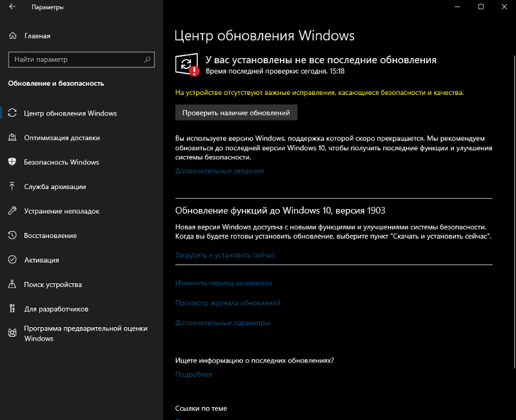Click the yellow missing-security-fixes warning text
516x420 pixels.
(319, 92)
